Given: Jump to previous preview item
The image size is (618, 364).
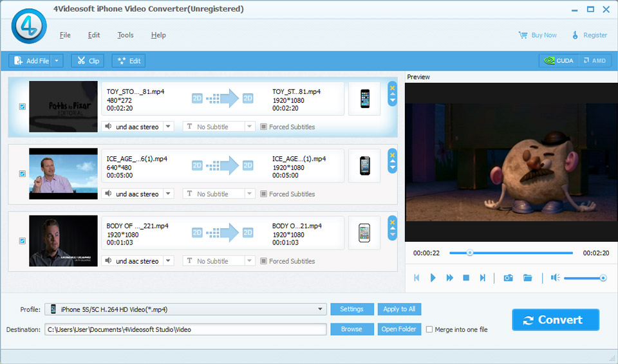Looking at the screenshot, I should tap(417, 278).
